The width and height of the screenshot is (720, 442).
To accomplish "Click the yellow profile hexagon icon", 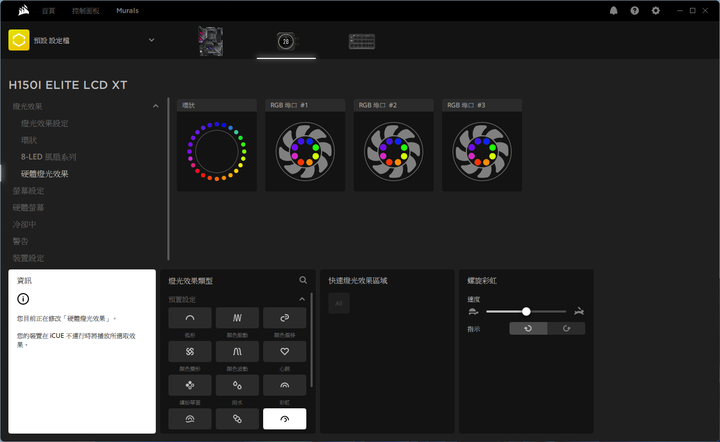I will tap(19, 40).
